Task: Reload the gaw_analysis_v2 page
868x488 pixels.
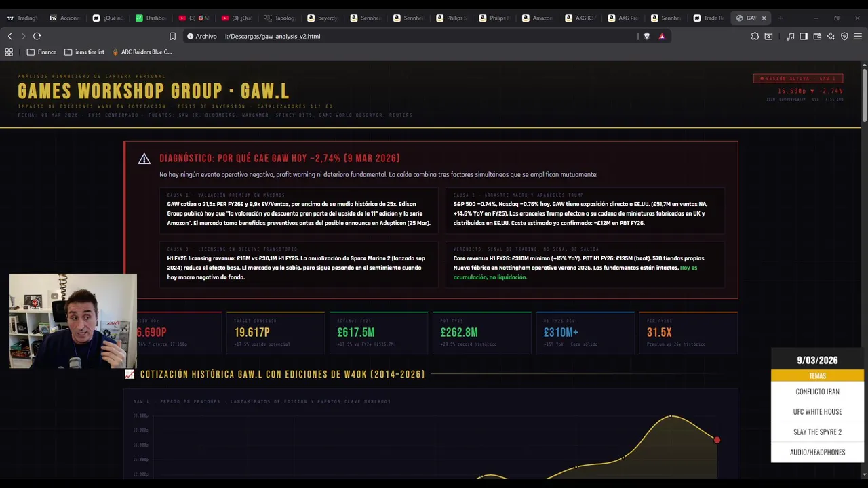Action: pos(37,36)
